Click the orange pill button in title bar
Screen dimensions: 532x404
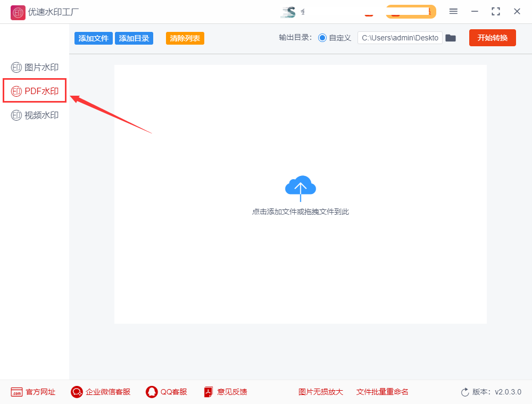point(411,12)
